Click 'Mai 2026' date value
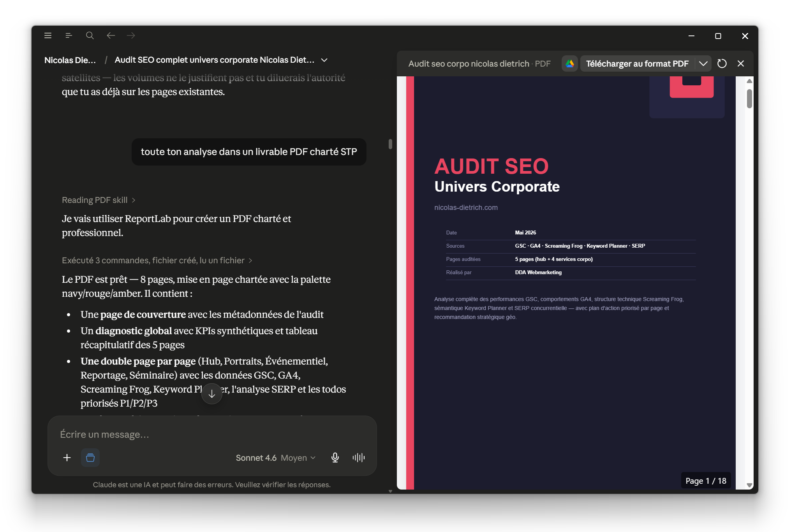This screenshot has width=791, height=532. pyautogui.click(x=525, y=233)
